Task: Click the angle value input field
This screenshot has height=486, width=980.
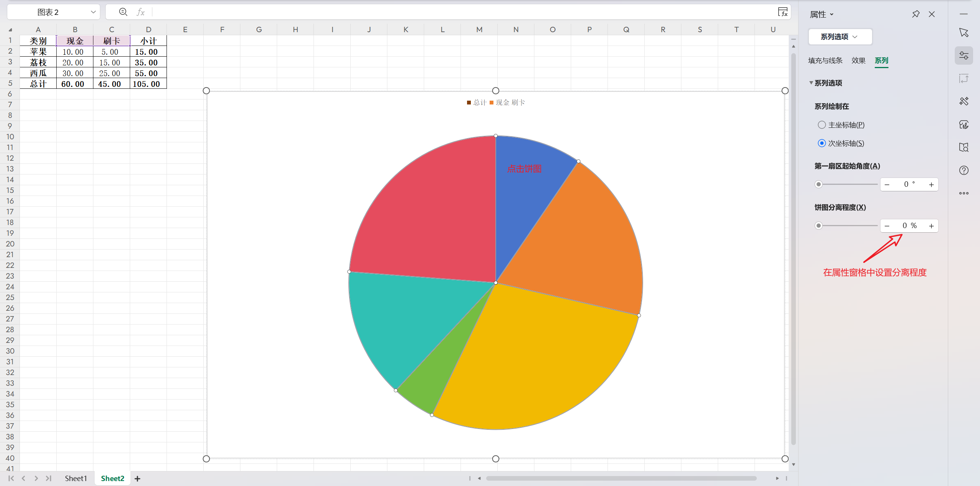Action: [x=909, y=184]
